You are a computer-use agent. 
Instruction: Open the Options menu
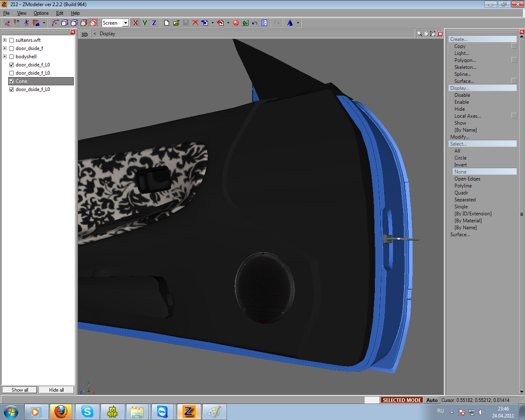click(41, 13)
